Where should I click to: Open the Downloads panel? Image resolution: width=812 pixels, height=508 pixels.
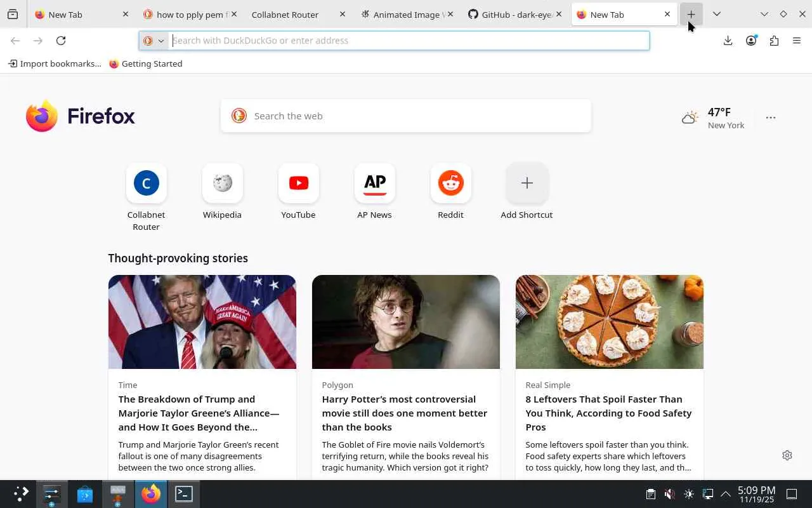(728, 41)
